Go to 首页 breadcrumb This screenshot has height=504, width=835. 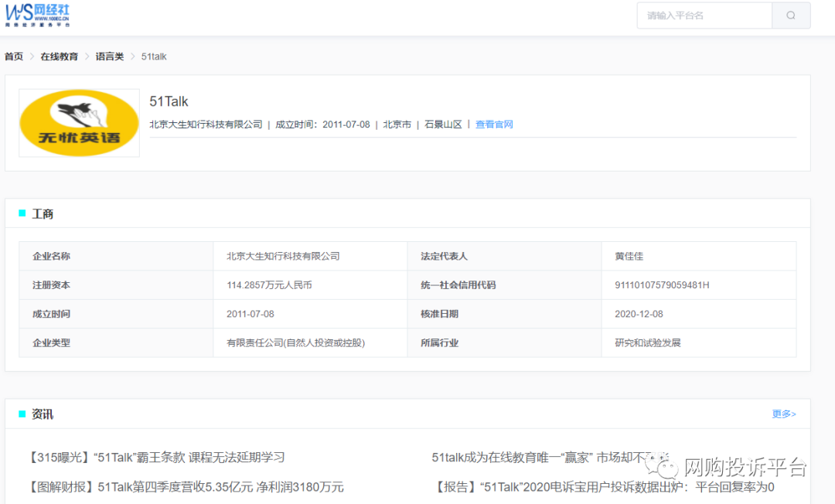click(x=14, y=56)
